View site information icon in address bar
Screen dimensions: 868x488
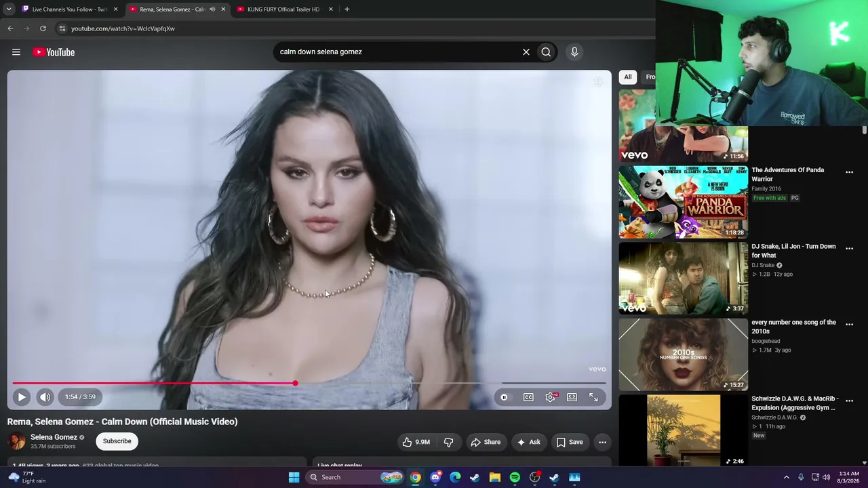pos(62,28)
